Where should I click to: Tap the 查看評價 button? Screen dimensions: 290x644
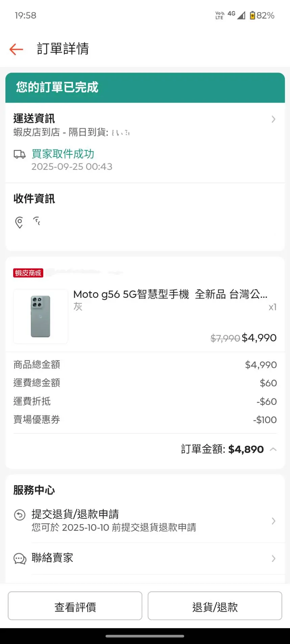pyautogui.click(x=75, y=607)
